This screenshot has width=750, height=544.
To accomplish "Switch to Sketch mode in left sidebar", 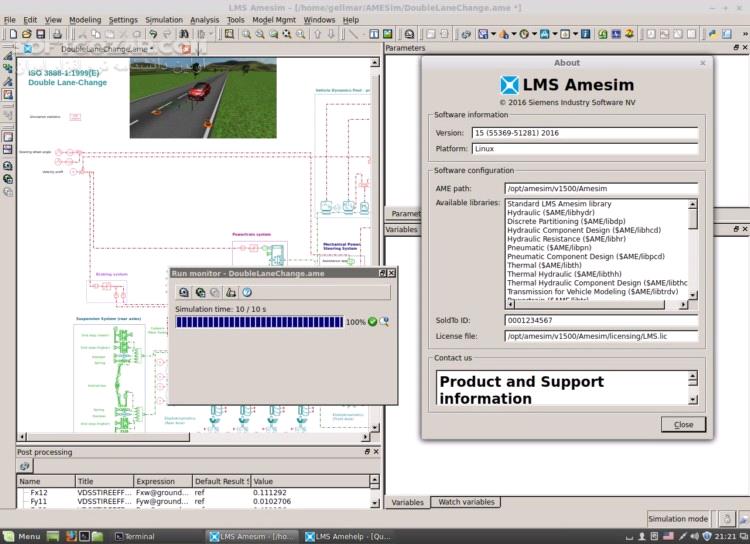I will (x=8, y=56).
